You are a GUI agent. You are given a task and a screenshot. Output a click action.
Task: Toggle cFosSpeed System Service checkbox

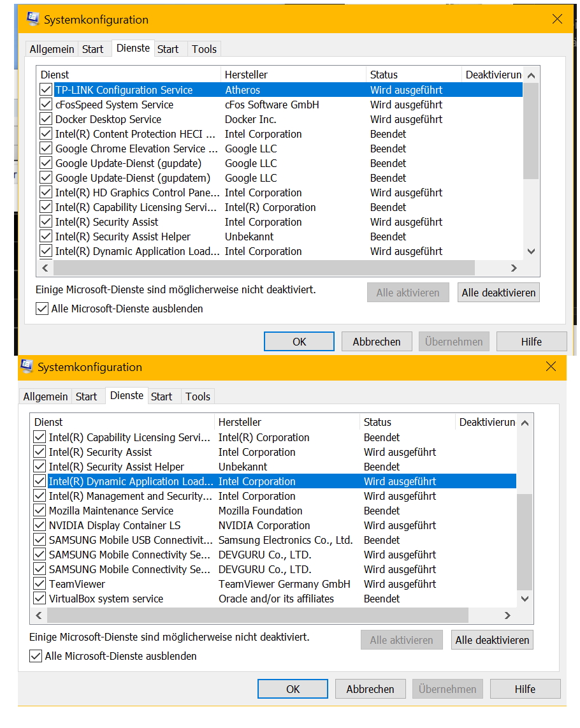pos(46,105)
